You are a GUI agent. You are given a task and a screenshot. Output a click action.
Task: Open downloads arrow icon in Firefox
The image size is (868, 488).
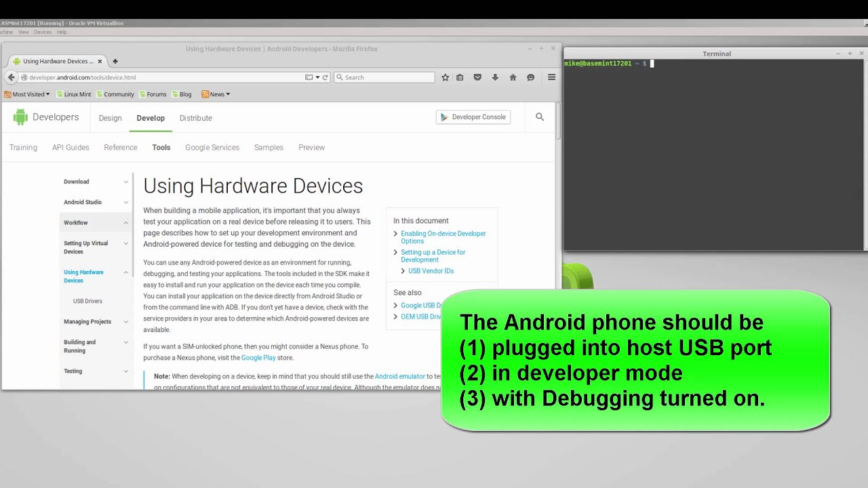click(x=495, y=77)
